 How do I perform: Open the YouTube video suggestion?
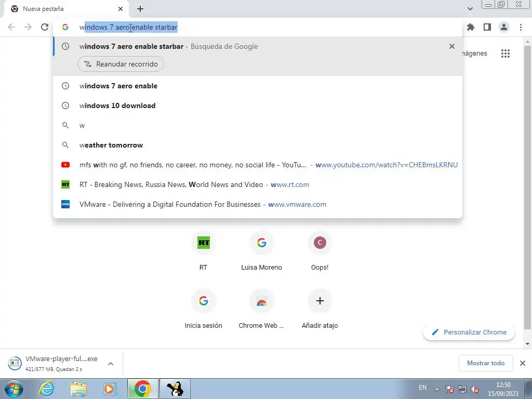(x=258, y=165)
